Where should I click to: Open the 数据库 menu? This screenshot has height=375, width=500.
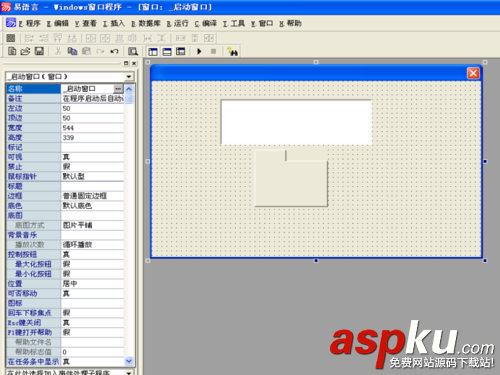click(146, 23)
